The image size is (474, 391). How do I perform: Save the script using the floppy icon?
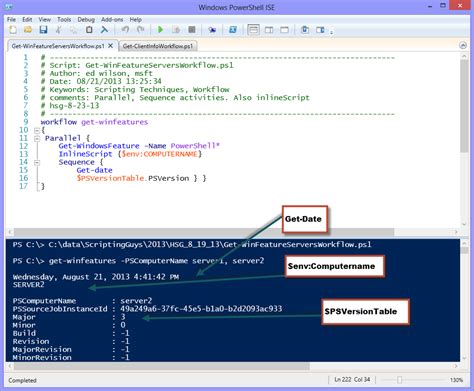click(x=43, y=30)
